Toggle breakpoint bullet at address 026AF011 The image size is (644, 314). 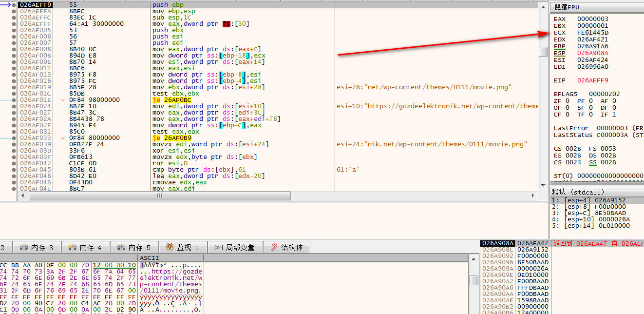(14, 68)
